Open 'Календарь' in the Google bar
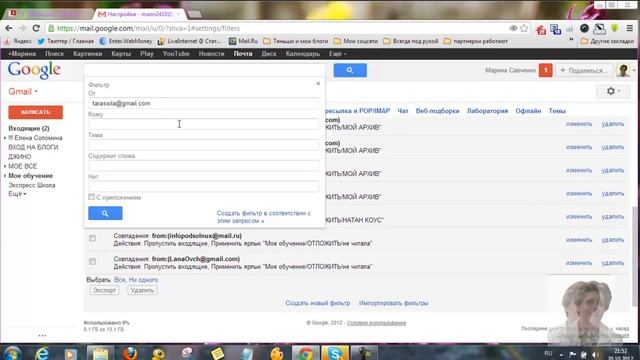Screen dimensions: 640x360 [302, 53]
